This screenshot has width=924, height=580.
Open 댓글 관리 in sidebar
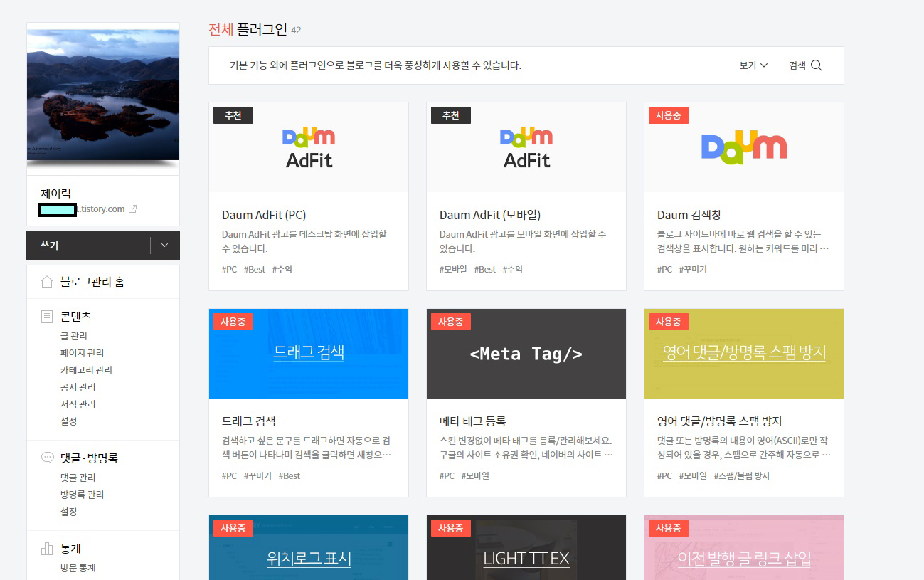tap(78, 478)
